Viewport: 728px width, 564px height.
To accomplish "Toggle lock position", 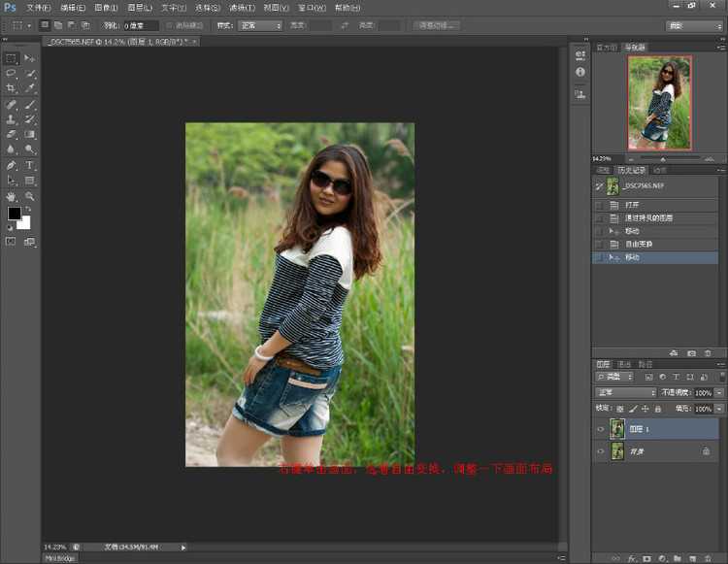I will (x=645, y=409).
